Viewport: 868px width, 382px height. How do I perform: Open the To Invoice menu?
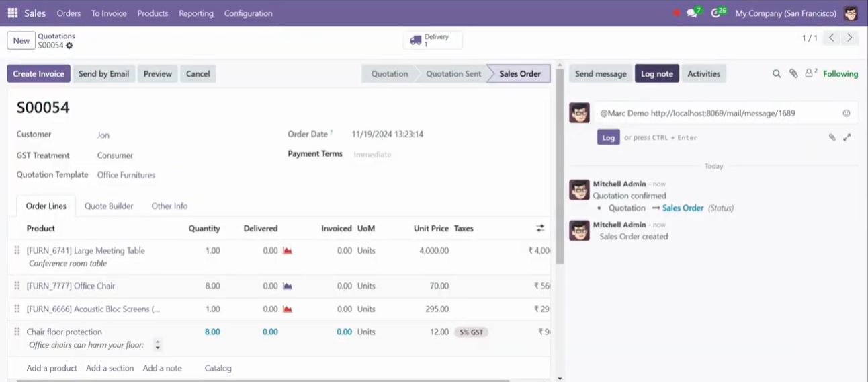109,13
